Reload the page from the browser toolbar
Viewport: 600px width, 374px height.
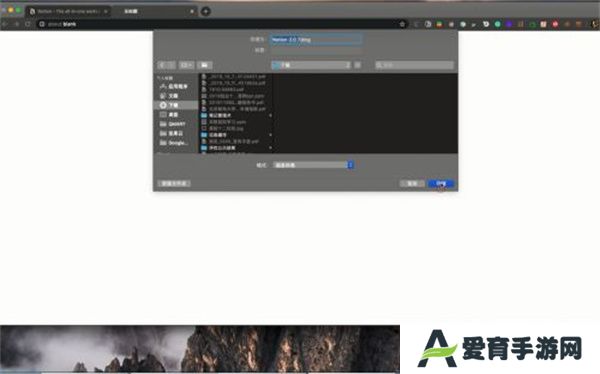pos(28,24)
